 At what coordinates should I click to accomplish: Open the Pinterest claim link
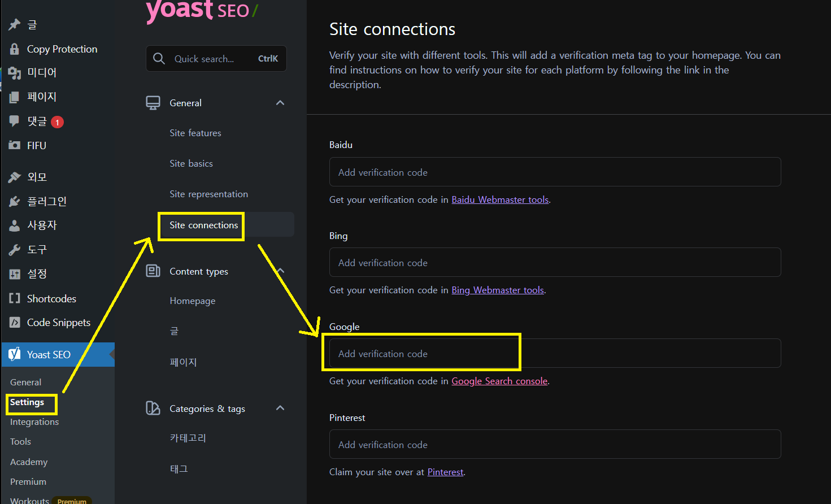click(x=445, y=472)
